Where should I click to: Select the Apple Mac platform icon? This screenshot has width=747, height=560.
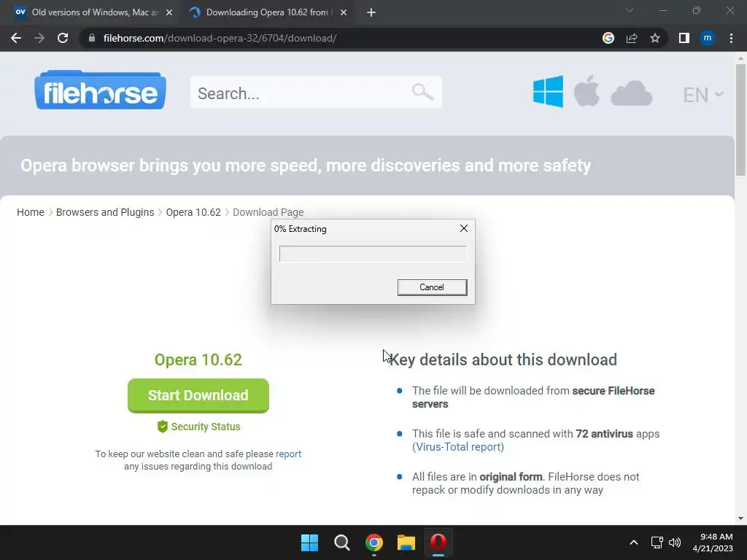[587, 90]
